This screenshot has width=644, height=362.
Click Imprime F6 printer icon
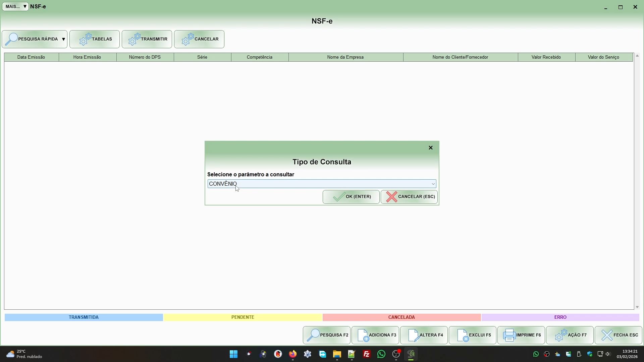[509, 335]
